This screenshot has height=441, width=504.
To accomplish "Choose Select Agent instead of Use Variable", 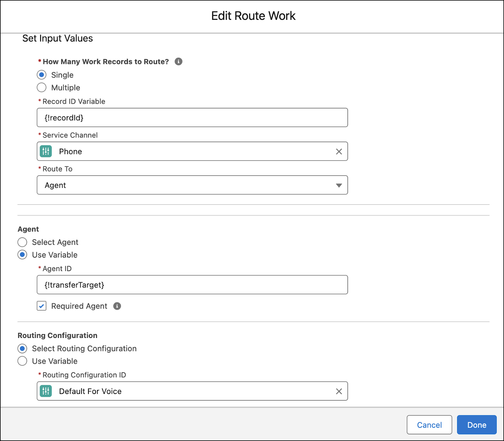I will click(22, 242).
